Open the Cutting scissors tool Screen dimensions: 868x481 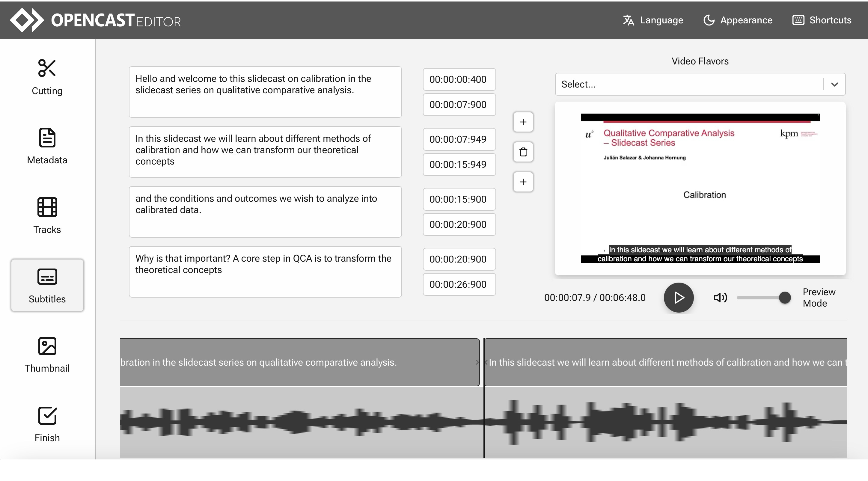47,76
